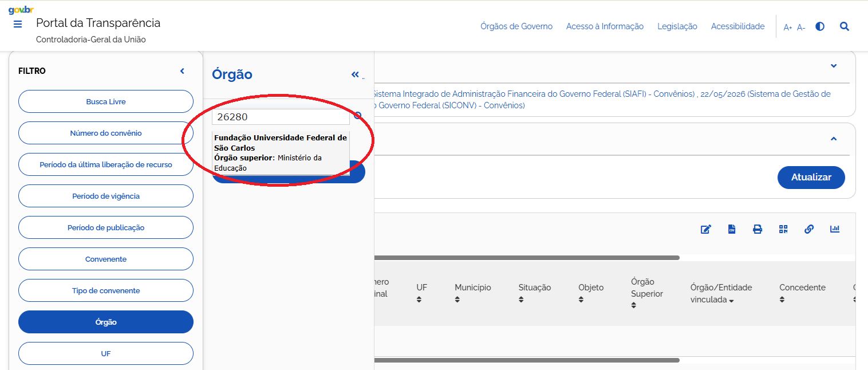This screenshot has width=868, height=370.
Task: Open the site search magnifier
Action: [x=845, y=26]
